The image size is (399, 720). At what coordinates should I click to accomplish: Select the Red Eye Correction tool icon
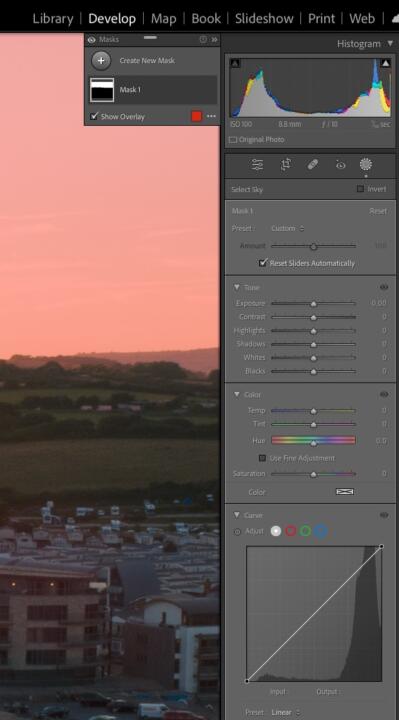point(340,164)
